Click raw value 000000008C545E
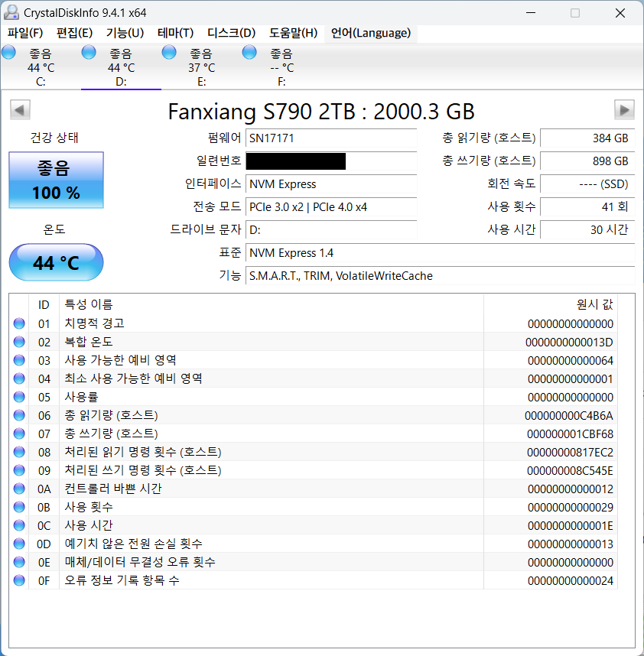 570,471
